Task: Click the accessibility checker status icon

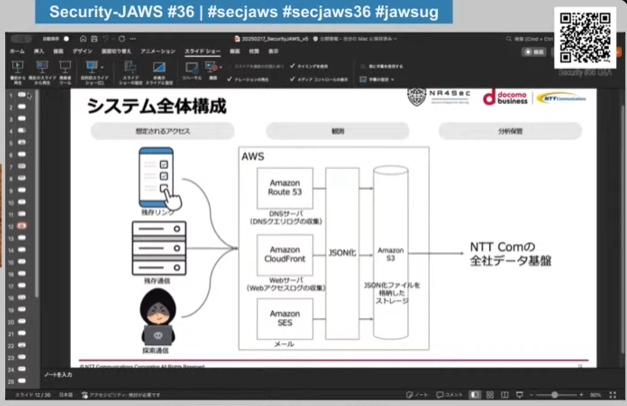Action: [x=85, y=395]
